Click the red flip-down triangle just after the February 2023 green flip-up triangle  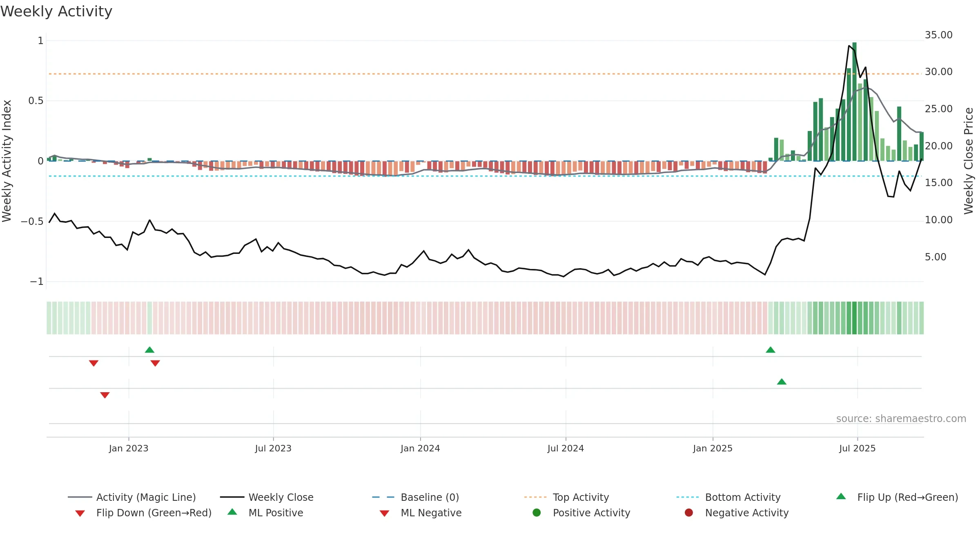(x=155, y=363)
